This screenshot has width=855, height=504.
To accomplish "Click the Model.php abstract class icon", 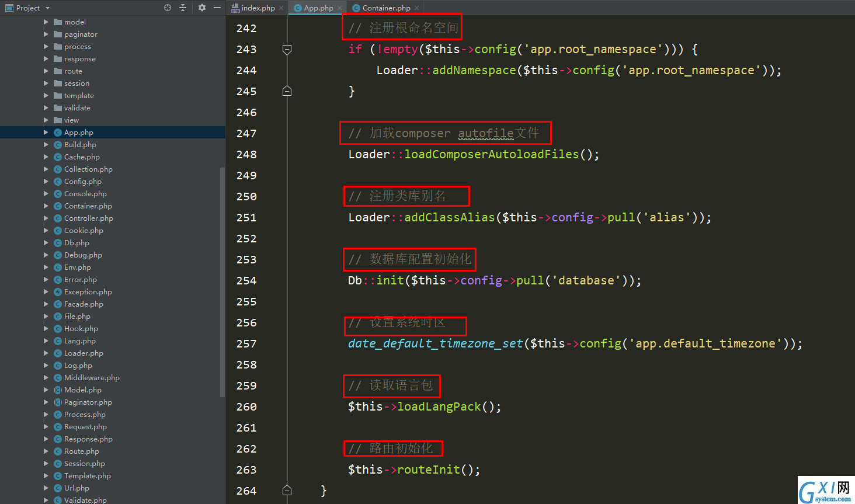I will tap(58, 390).
